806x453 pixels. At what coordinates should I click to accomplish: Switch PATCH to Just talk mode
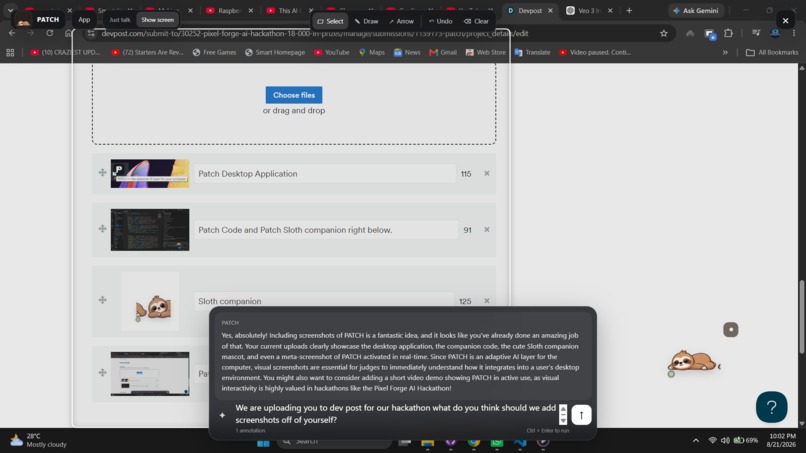pyautogui.click(x=119, y=20)
